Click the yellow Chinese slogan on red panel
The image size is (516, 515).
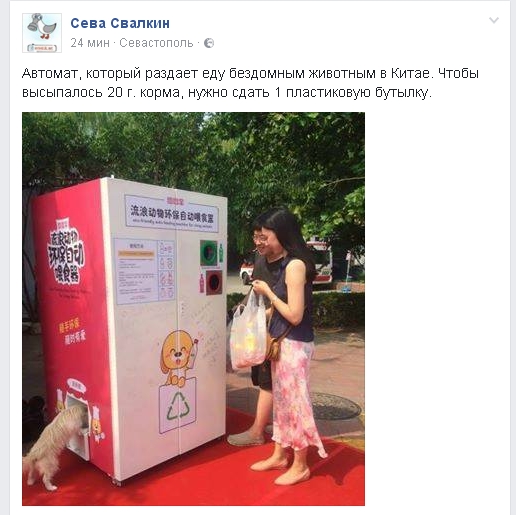coord(72,332)
